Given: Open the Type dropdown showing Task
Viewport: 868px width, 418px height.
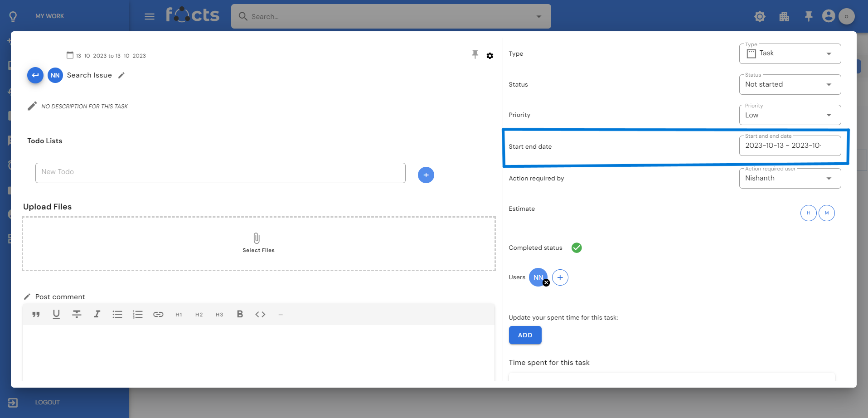Looking at the screenshot, I should (790, 54).
